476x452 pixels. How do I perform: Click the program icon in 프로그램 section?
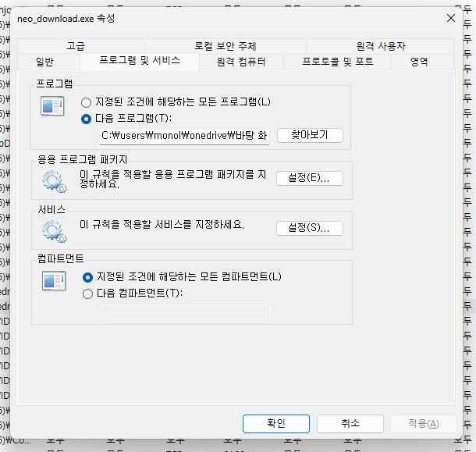[x=52, y=105]
